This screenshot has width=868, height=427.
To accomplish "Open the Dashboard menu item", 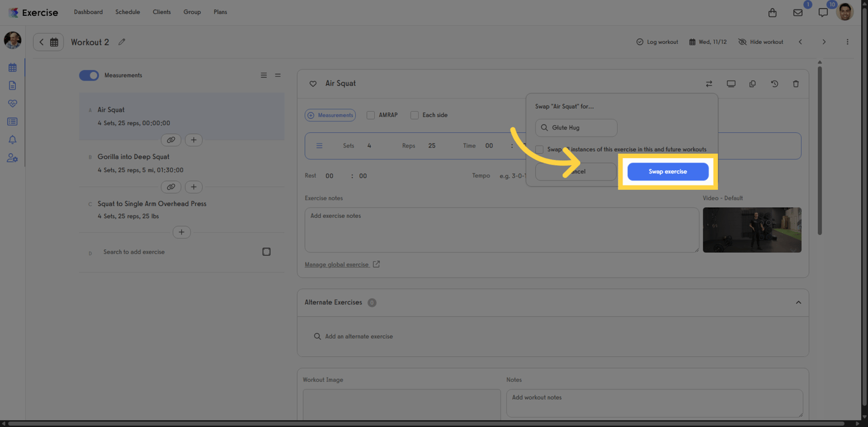I will 88,11.
